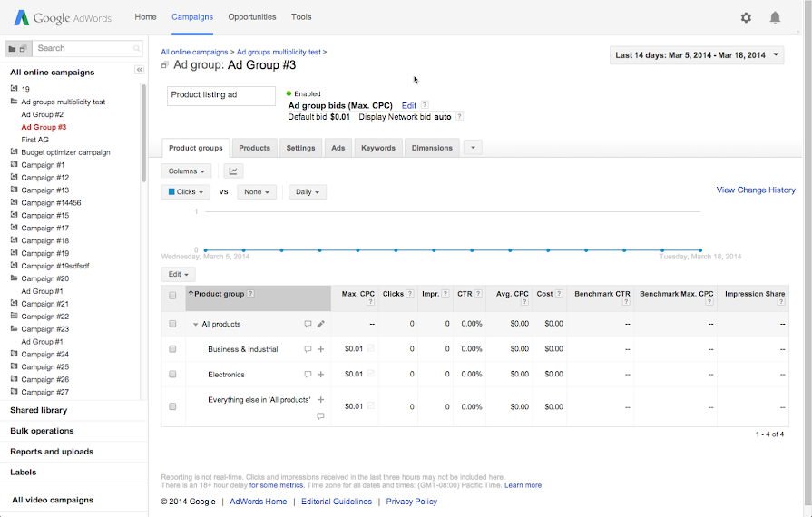The image size is (812, 517).
Task: Click View Change History link
Action: 755,190
